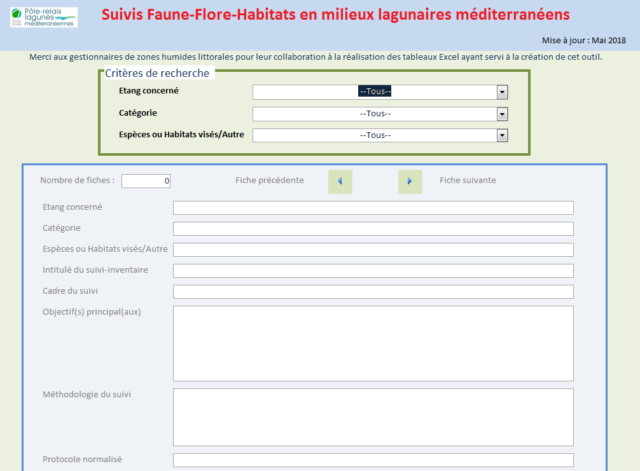Click the Fiche suivante label
The image size is (640, 471).
tap(468, 181)
